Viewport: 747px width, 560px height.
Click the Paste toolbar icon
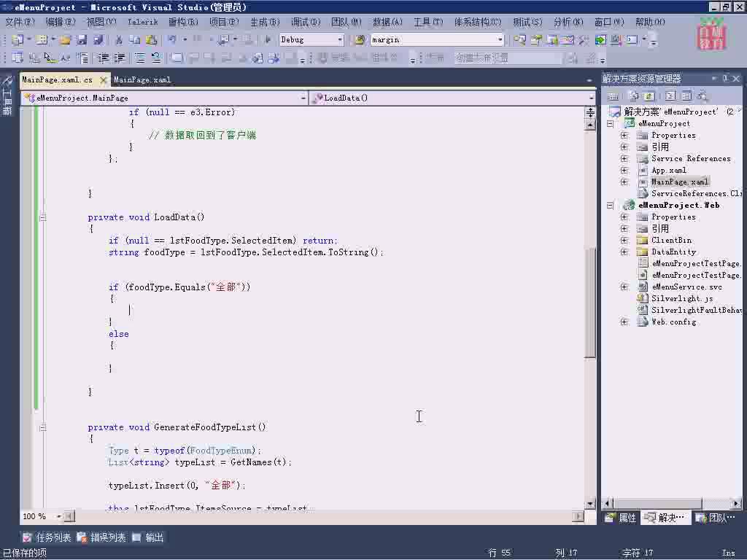click(152, 40)
